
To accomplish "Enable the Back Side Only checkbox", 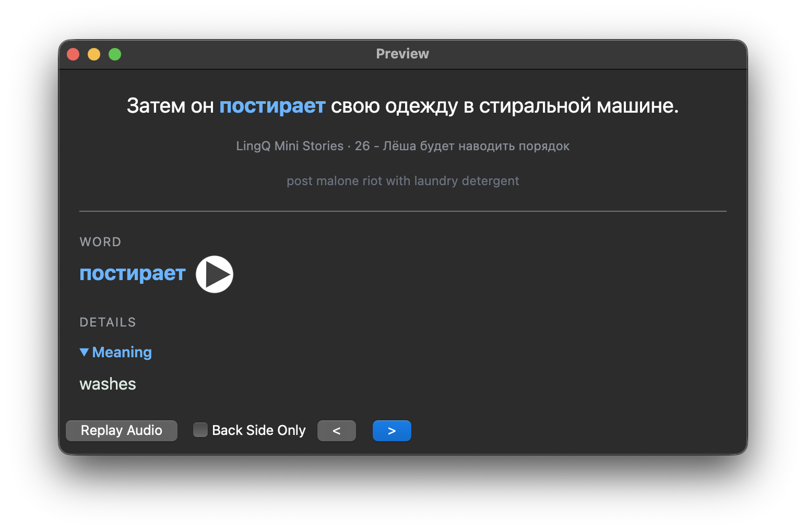I will click(x=200, y=430).
